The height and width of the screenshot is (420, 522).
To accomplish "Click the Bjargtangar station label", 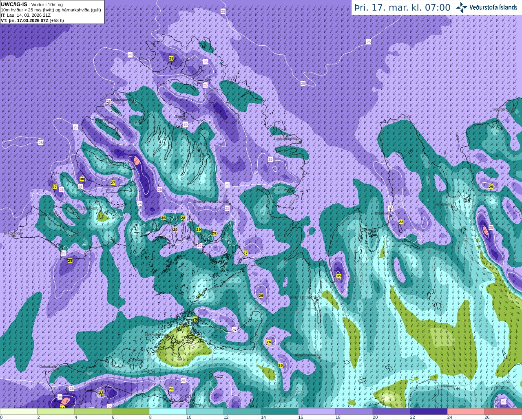I will [13, 234].
